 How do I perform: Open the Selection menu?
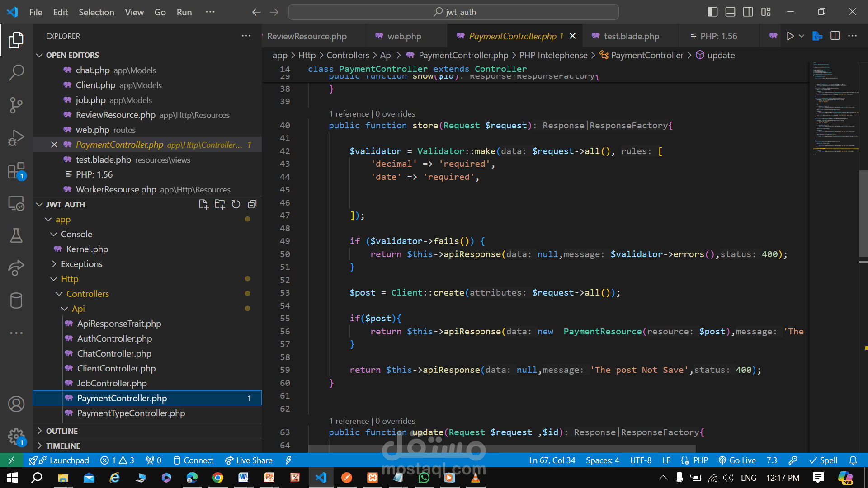pos(96,12)
